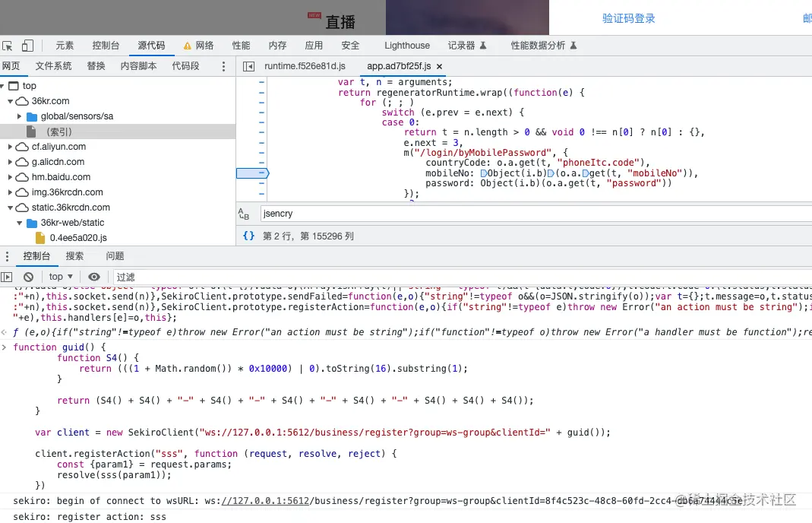Click the sekiro: register action: sss log line

pyautogui.click(x=90, y=517)
